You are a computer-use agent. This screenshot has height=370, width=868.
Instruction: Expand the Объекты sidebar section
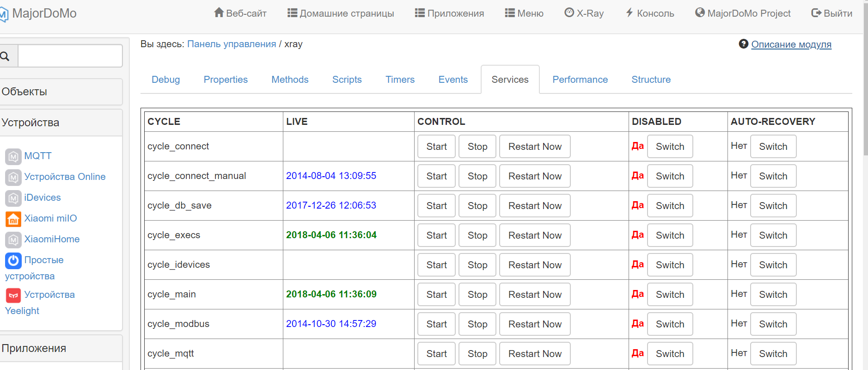(60, 92)
